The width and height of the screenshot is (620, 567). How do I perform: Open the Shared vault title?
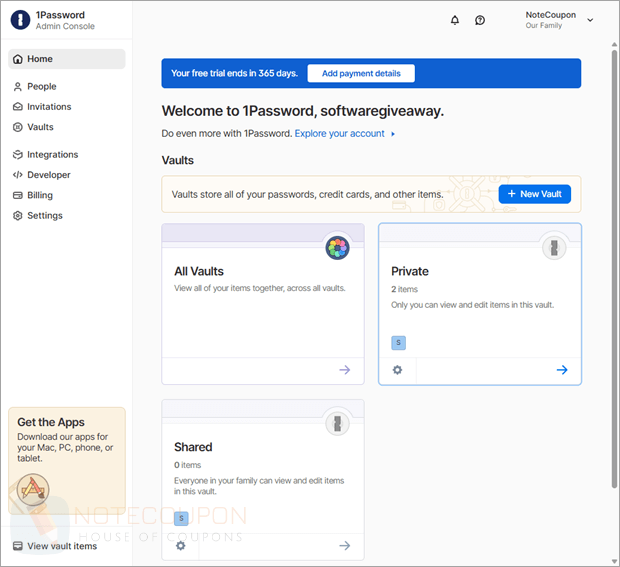(193, 447)
